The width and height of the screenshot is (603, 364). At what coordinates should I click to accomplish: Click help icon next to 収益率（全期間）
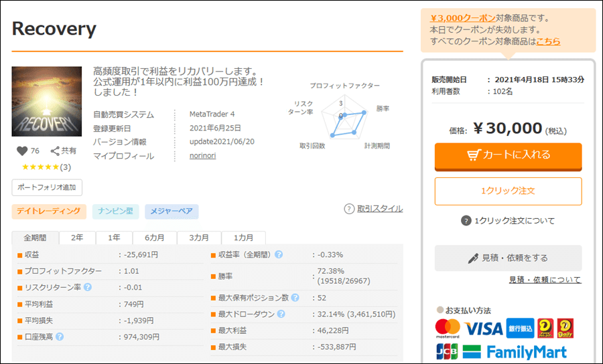[278, 254]
